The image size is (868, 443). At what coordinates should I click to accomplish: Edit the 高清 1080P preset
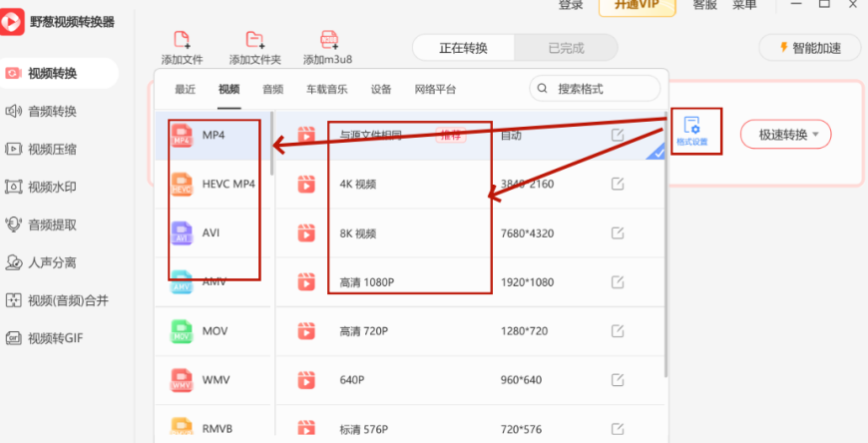[618, 281]
